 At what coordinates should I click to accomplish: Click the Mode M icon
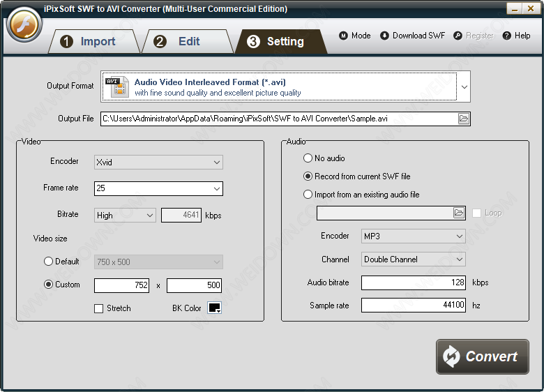[343, 36]
